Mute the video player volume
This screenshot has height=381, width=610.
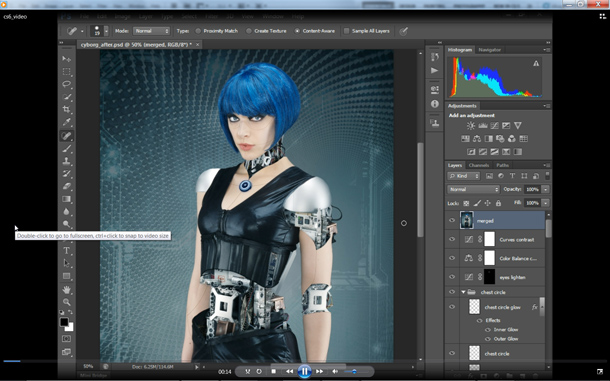(x=335, y=372)
